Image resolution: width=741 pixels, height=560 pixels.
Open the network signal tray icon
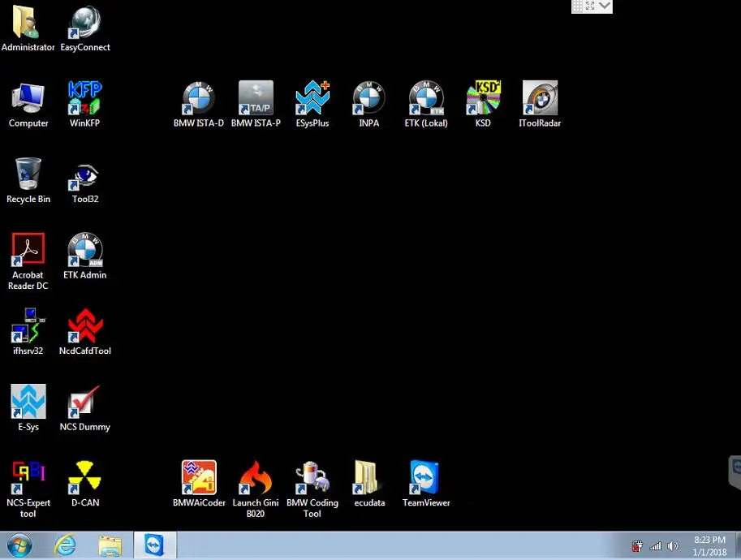656,546
